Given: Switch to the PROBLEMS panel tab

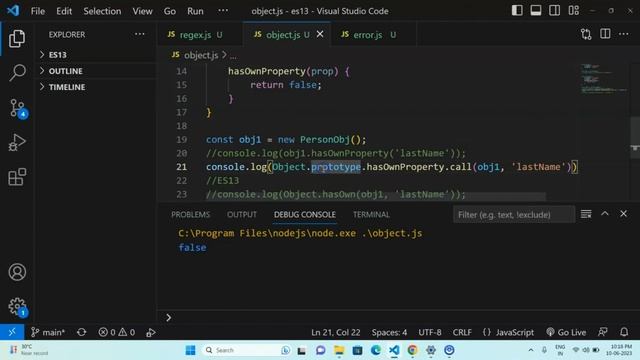Looking at the screenshot, I should [190, 214].
